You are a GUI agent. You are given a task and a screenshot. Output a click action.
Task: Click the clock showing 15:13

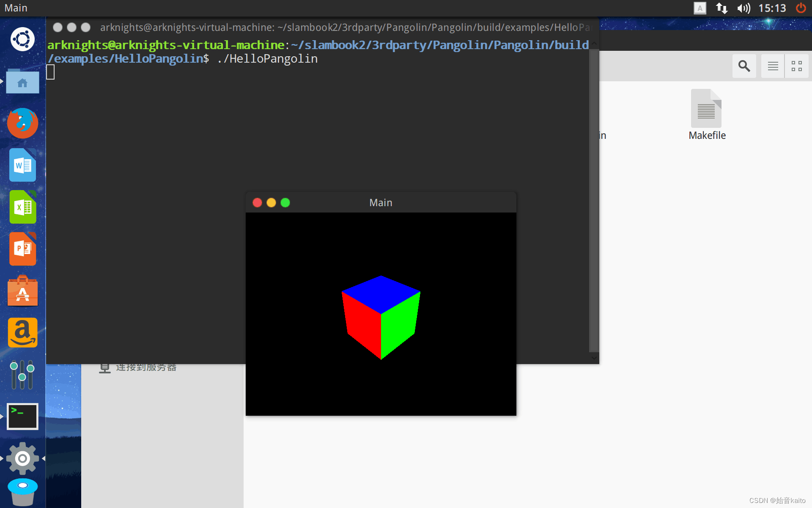(772, 8)
